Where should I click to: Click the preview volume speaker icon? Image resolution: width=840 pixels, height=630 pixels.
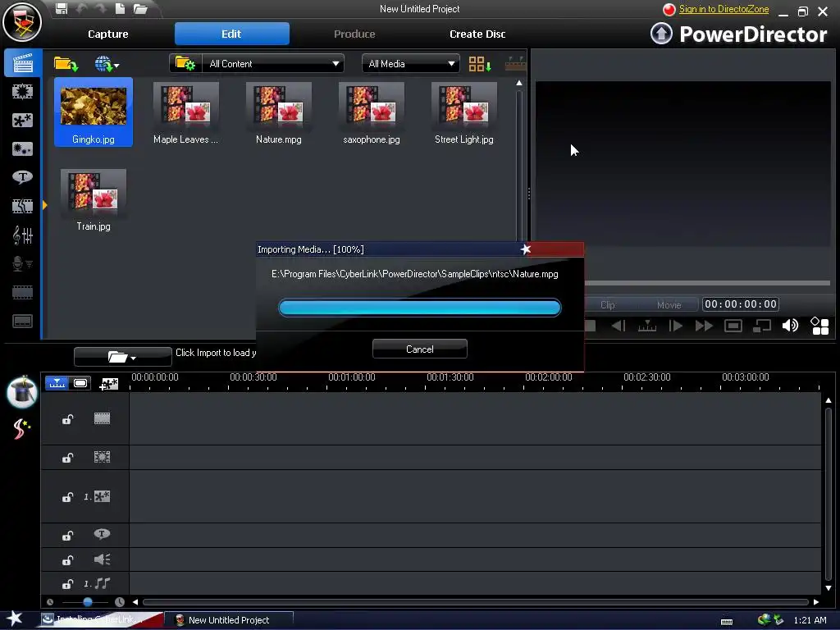(790, 326)
